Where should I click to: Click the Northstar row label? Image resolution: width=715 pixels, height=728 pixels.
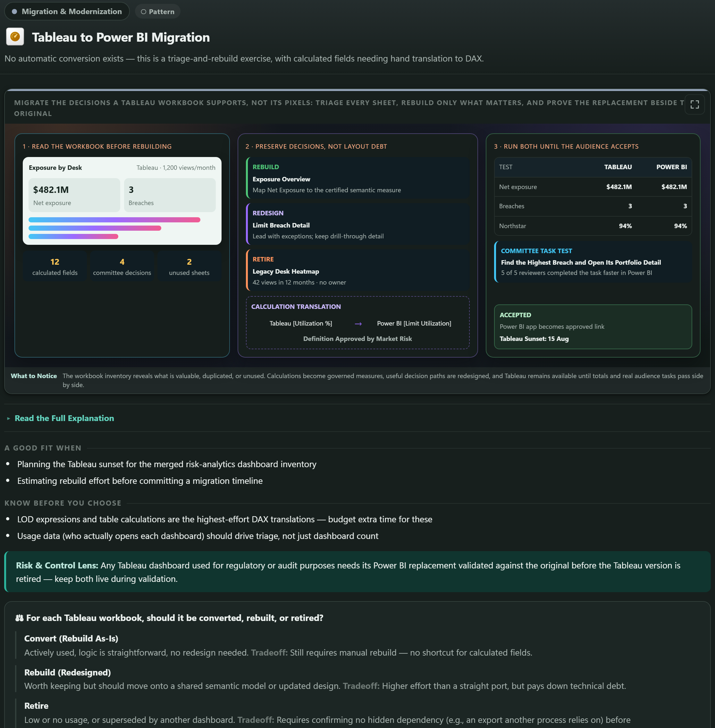point(513,226)
